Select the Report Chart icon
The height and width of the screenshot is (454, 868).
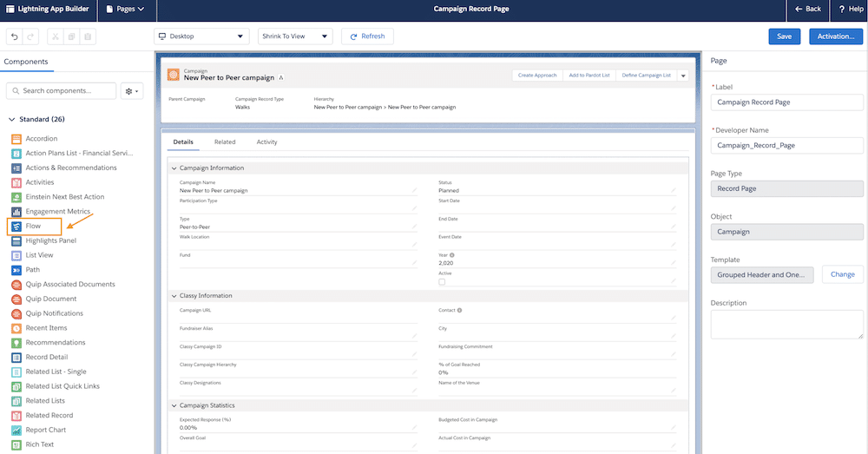coord(16,431)
